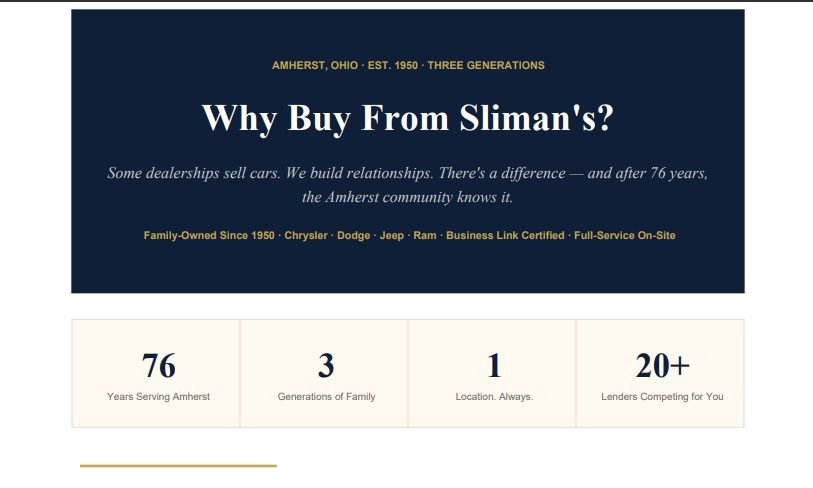Click "Family-Owned Since 1950" text
813x488 pixels.
tap(209, 236)
